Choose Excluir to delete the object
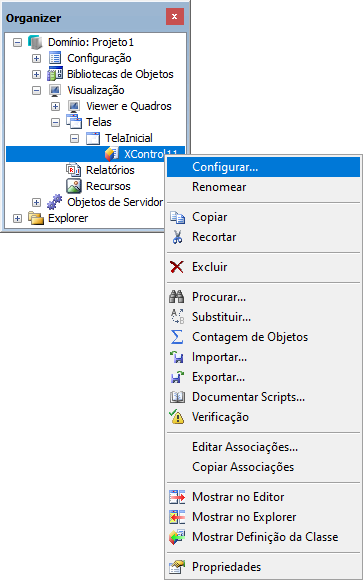Image resolution: width=363 pixels, height=580 pixels. (263, 267)
